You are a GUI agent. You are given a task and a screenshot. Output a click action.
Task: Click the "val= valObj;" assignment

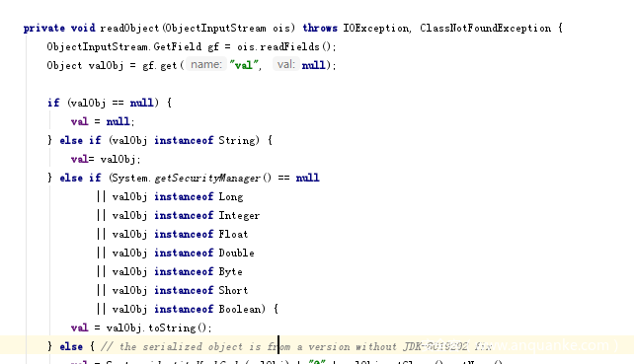pyautogui.click(x=106, y=159)
